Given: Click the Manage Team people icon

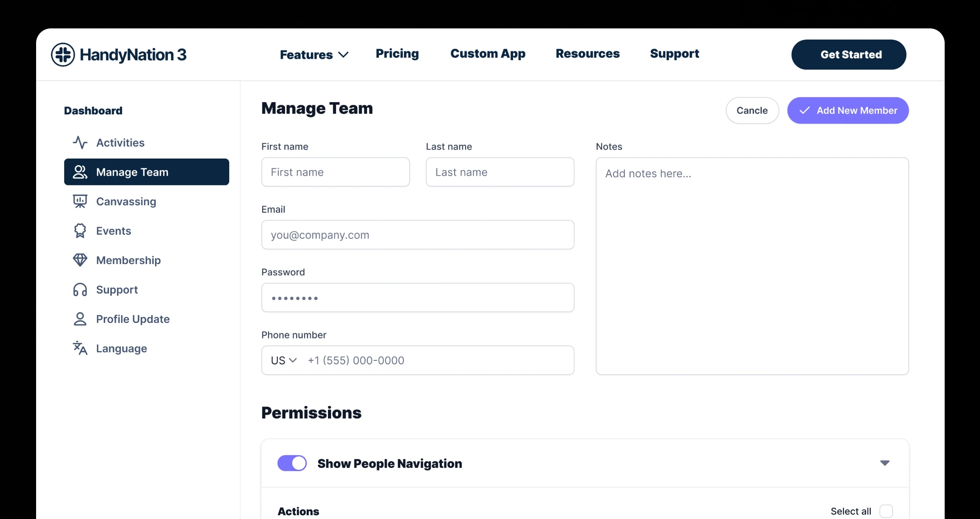Looking at the screenshot, I should (80, 172).
